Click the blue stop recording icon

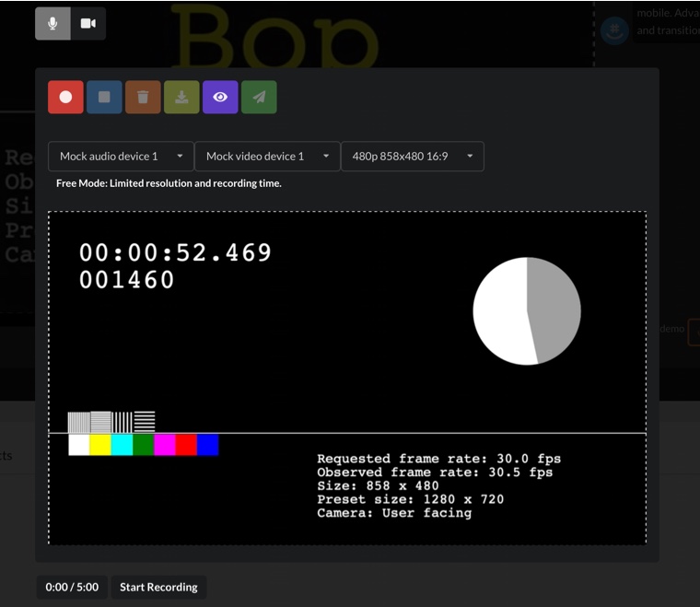pyautogui.click(x=104, y=97)
